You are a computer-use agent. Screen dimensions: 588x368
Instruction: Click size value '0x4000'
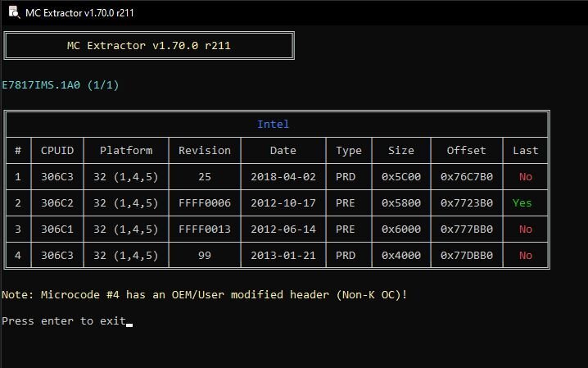point(401,256)
